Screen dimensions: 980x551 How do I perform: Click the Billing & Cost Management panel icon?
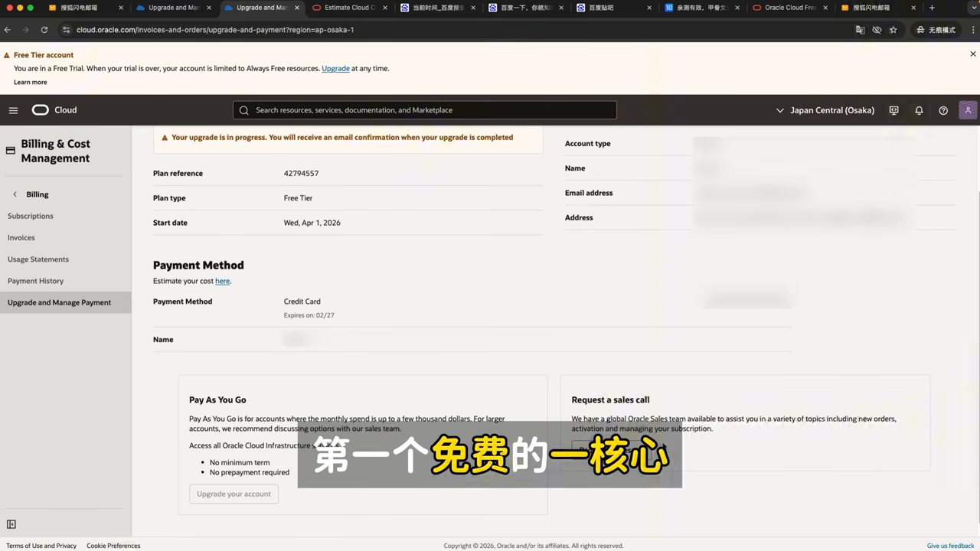[x=11, y=151]
